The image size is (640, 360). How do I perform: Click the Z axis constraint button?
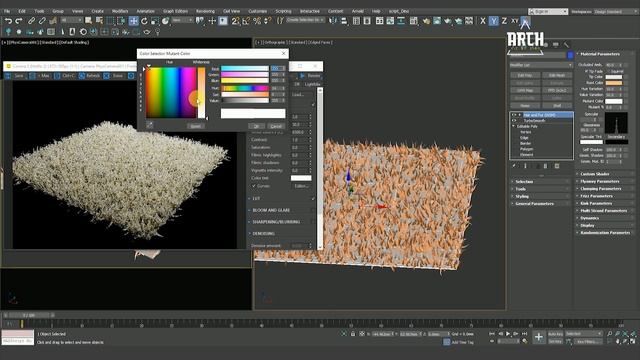click(x=504, y=20)
